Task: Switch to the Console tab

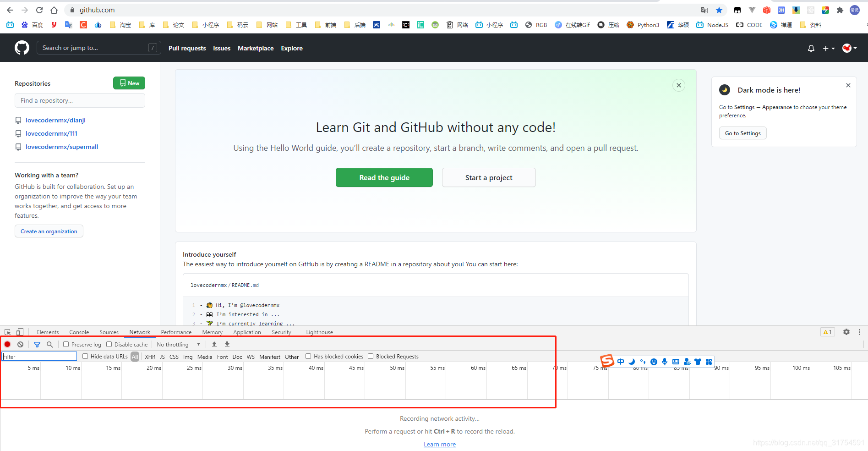Action: coord(79,332)
